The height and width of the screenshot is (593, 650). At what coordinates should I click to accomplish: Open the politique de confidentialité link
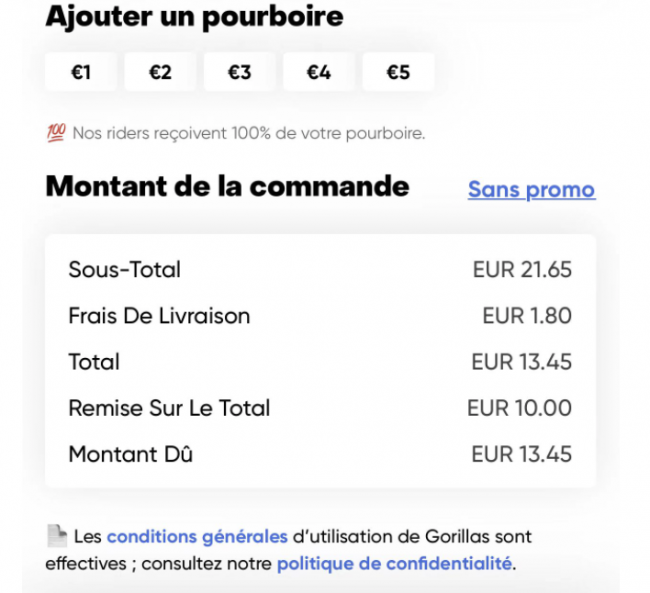(394, 564)
